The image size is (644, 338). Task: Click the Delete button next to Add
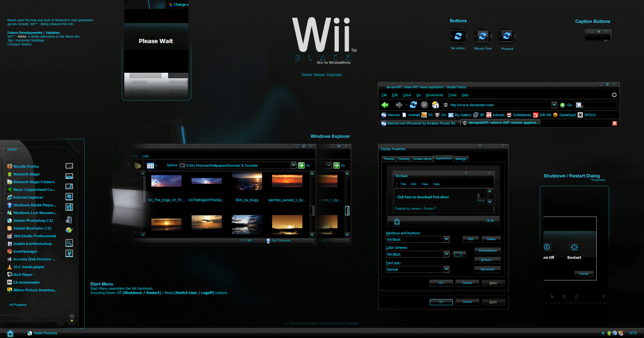[491, 239]
